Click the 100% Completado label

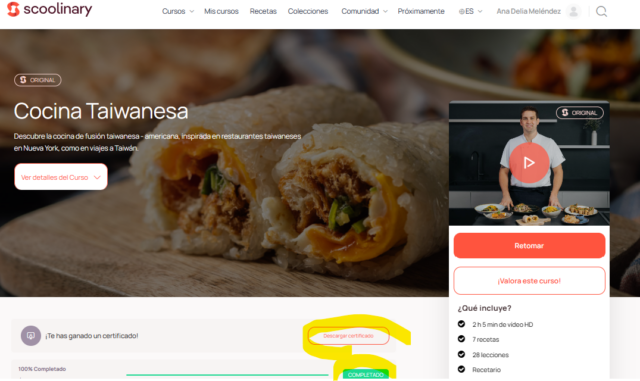[x=42, y=369]
